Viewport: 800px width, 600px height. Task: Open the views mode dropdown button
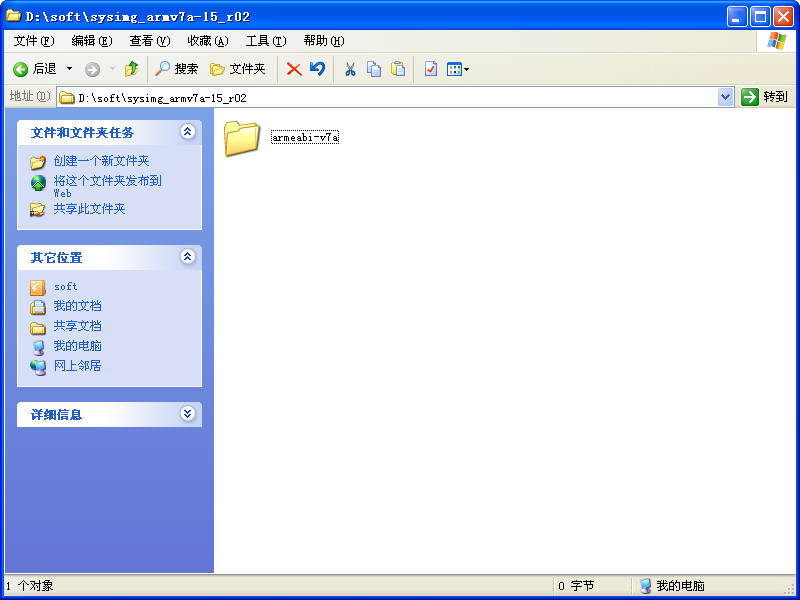tap(458, 69)
